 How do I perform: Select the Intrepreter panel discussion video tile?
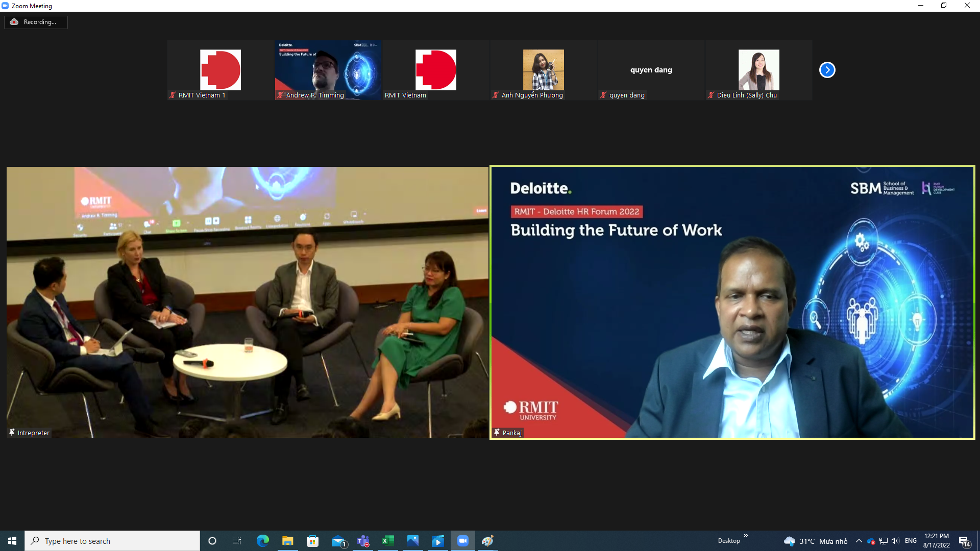(248, 302)
